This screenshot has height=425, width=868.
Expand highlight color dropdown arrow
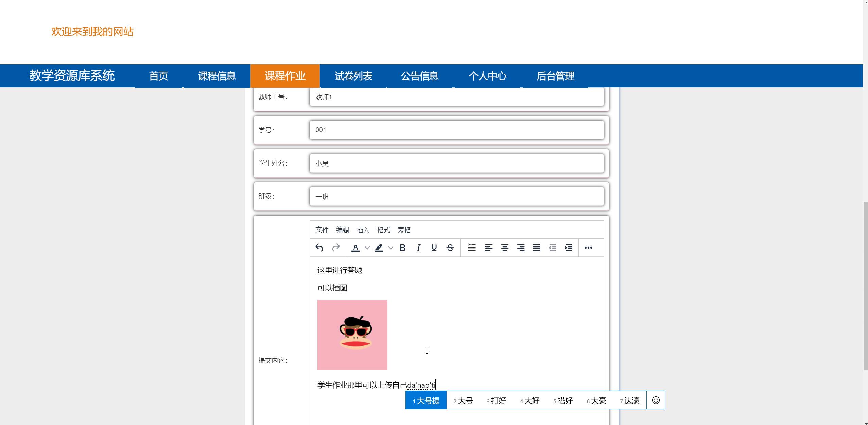pos(390,248)
